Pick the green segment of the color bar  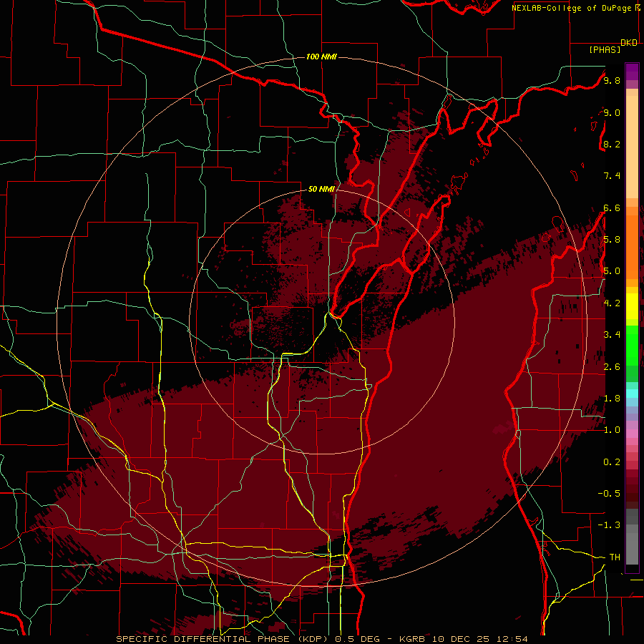[x=632, y=345]
